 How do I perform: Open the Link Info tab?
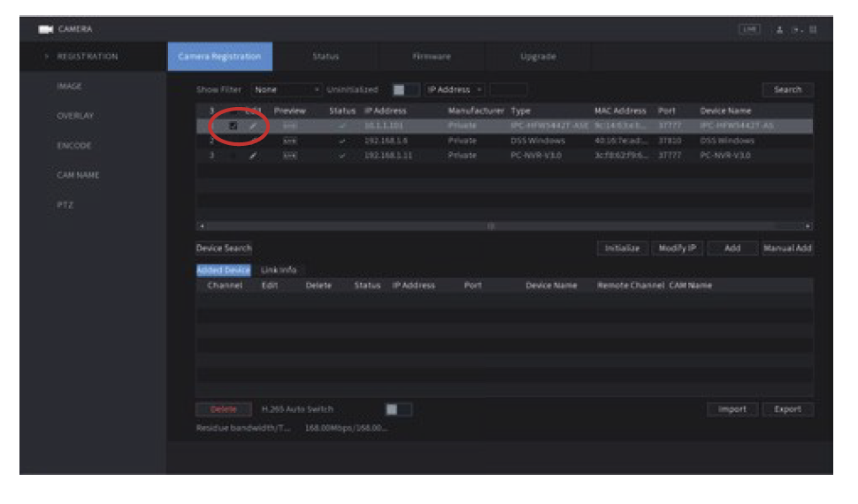279,270
